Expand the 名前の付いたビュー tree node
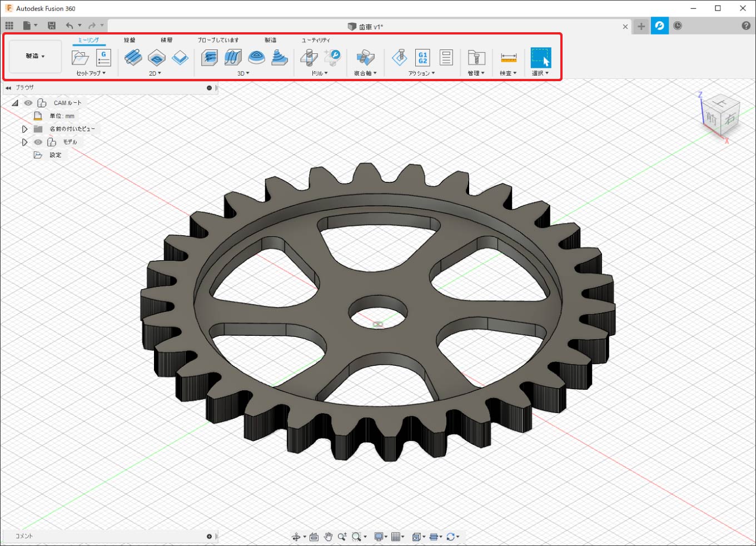Screen dimensions: 756x546 click(24, 129)
